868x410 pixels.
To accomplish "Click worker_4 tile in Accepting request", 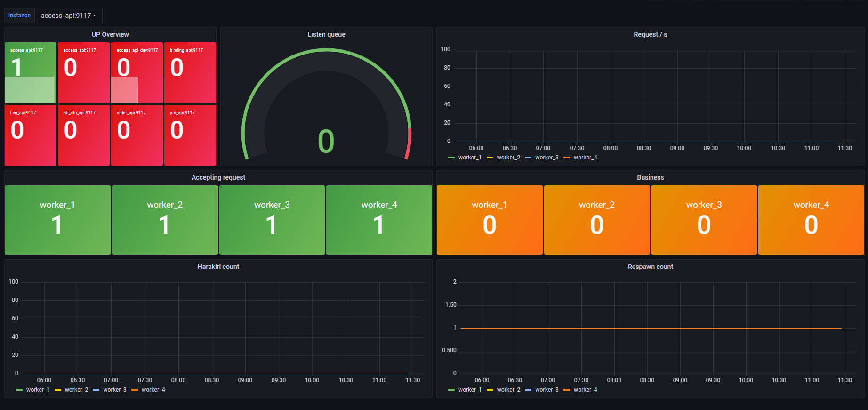I will (x=379, y=220).
